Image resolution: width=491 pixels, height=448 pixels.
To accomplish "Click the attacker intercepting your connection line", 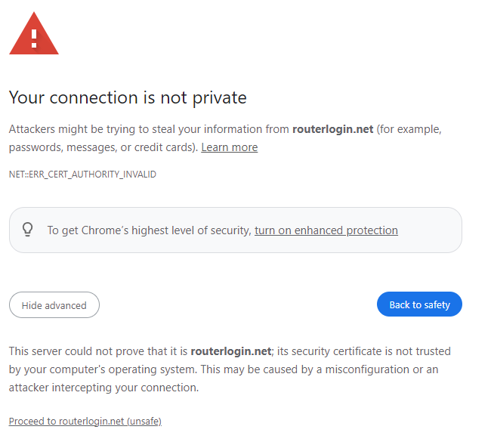I will pos(103,388).
